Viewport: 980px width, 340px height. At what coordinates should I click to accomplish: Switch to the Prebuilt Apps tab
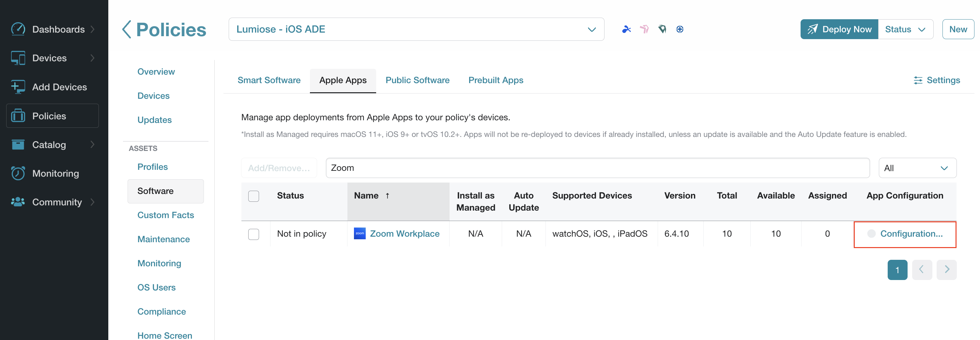(x=495, y=80)
